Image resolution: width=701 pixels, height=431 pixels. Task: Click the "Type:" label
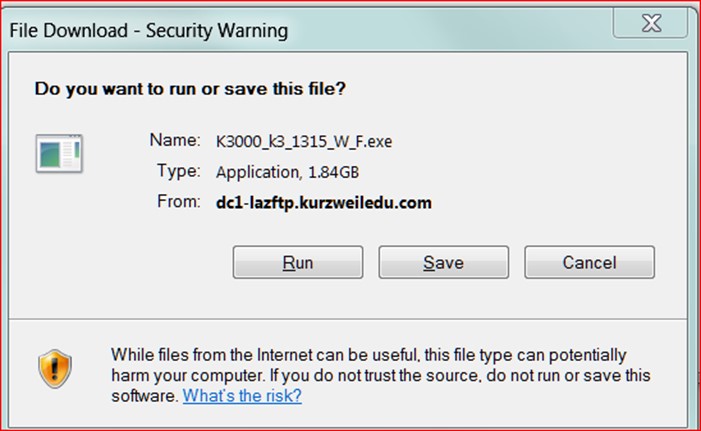pos(179,171)
